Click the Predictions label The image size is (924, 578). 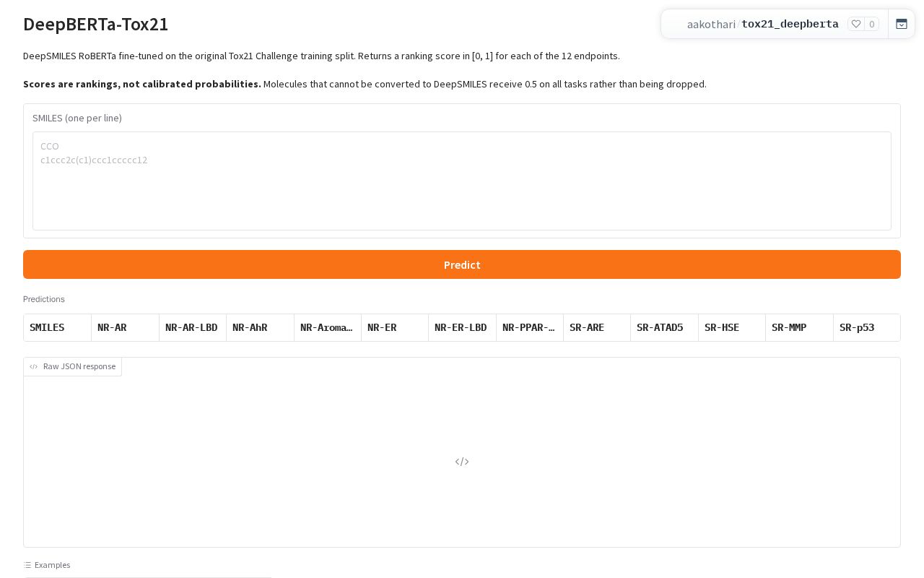point(44,299)
